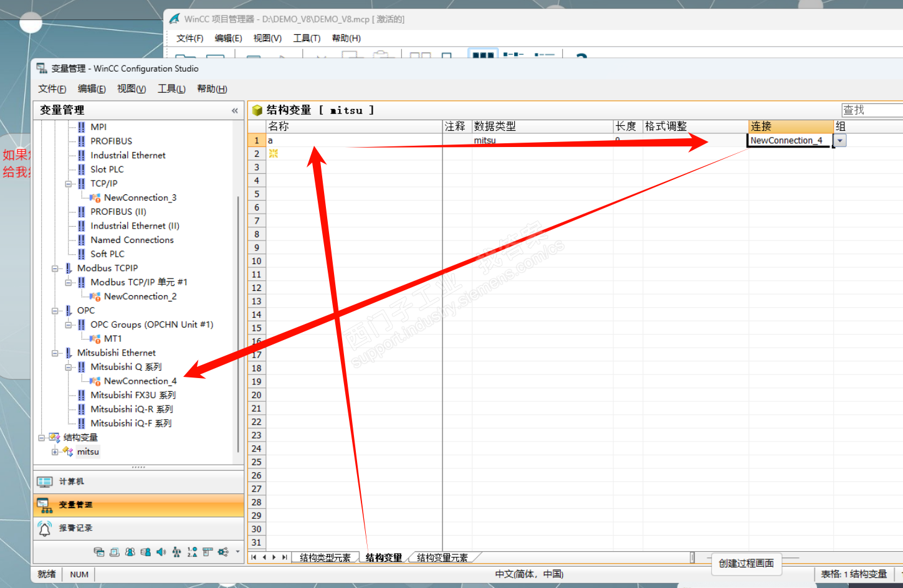Open the 变量管理 navigation section
Image resolution: width=903 pixels, height=588 pixels.
tap(138, 505)
